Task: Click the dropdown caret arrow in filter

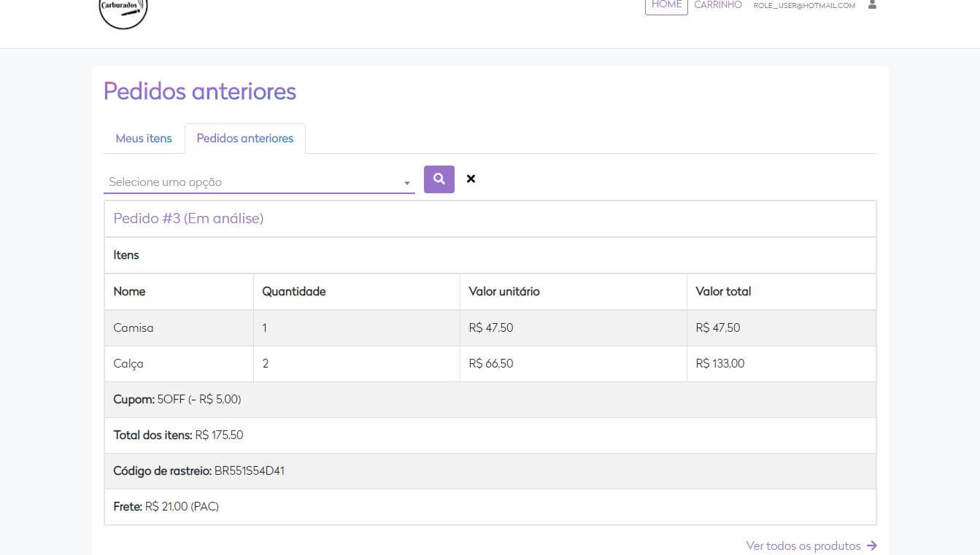Action: (x=407, y=183)
